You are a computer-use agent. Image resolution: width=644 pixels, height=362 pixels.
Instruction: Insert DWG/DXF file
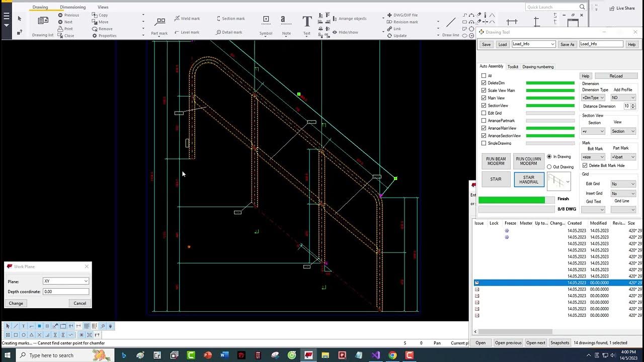click(x=403, y=15)
